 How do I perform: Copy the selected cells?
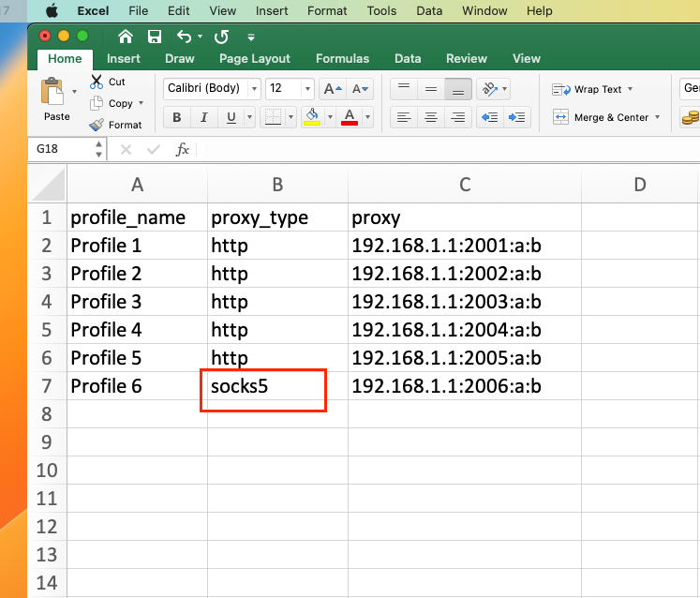pos(112,103)
